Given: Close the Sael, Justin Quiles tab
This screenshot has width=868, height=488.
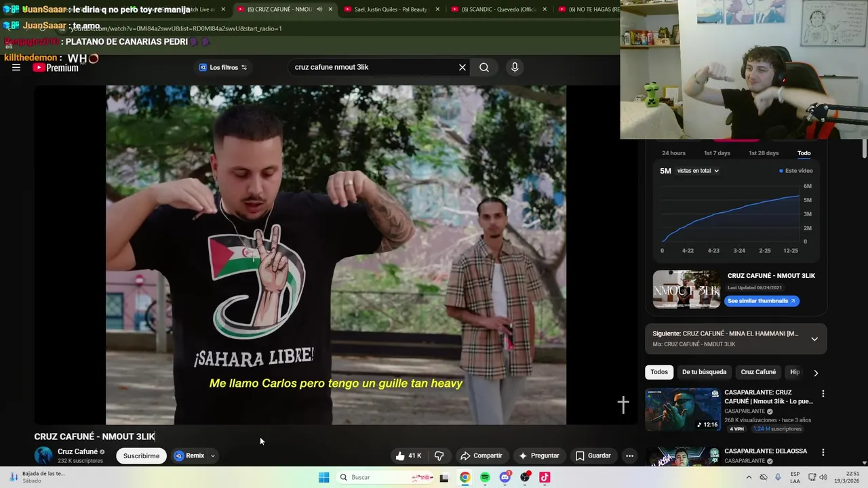Looking at the screenshot, I should [x=437, y=9].
